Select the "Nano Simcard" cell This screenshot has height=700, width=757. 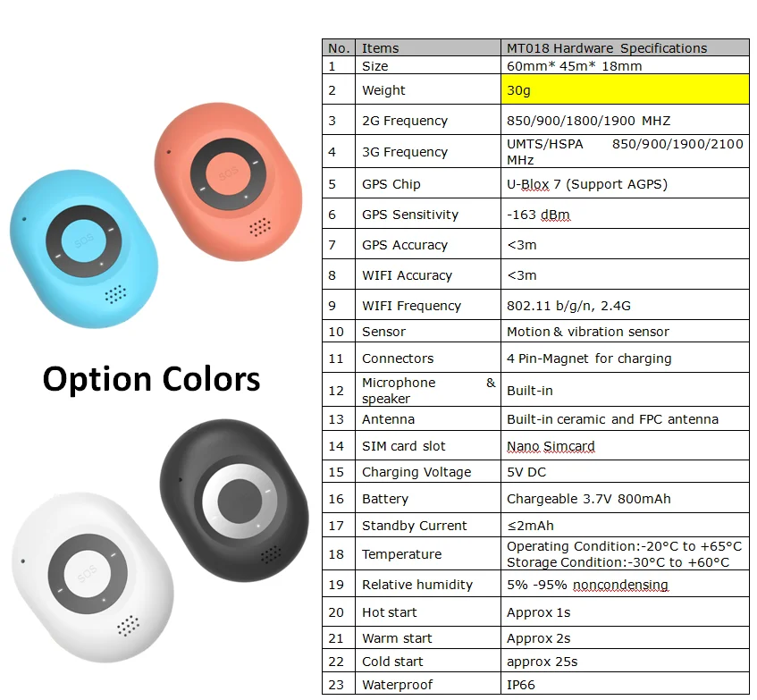coord(551,446)
